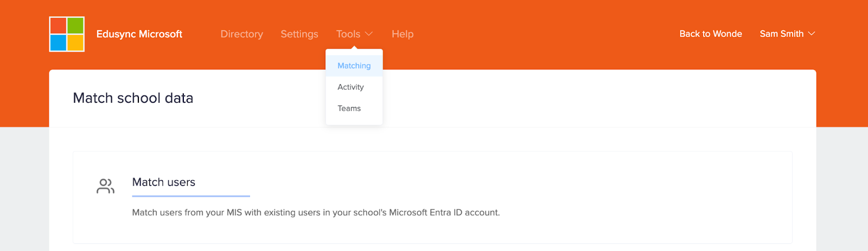This screenshot has height=251, width=868.
Task: Open the Directory page
Action: pyautogui.click(x=241, y=34)
